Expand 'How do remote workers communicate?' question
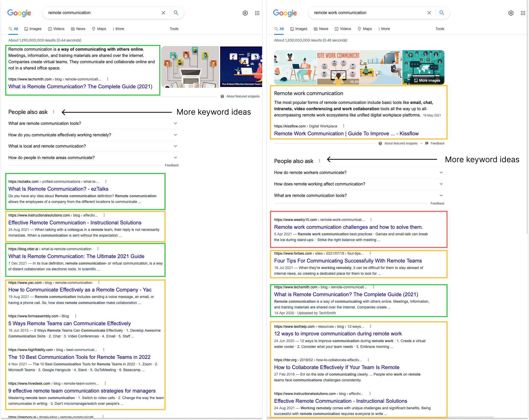 [441, 172]
